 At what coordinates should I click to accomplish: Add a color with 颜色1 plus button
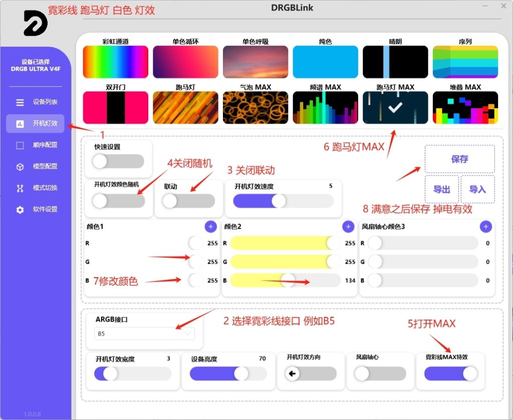click(x=211, y=227)
